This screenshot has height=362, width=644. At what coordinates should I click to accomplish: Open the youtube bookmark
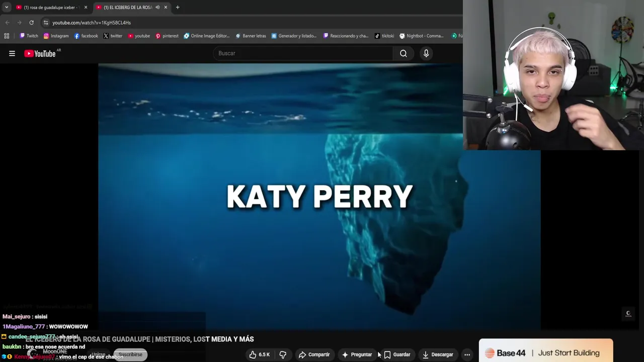coord(139,36)
